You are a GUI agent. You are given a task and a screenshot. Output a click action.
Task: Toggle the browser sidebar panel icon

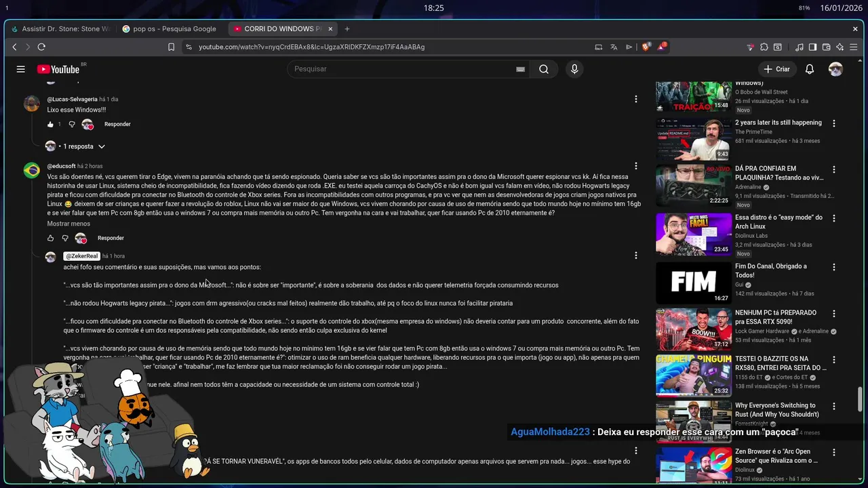pos(813,47)
